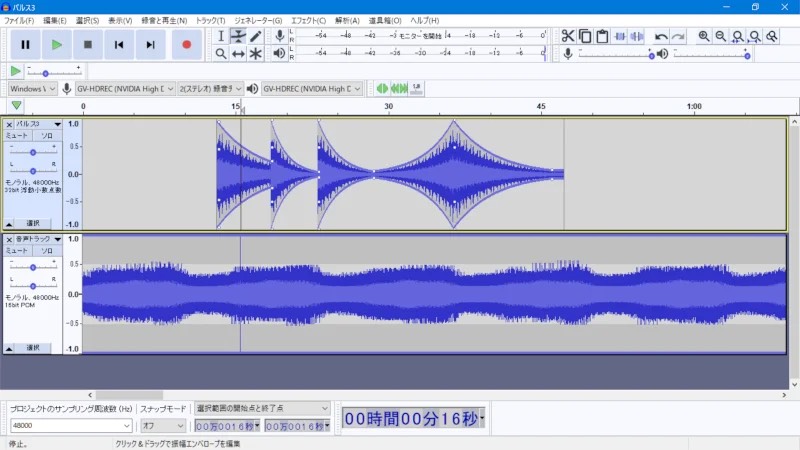This screenshot has height=450, width=800.
Task: Select the Draw pencil tool
Action: click(x=256, y=36)
